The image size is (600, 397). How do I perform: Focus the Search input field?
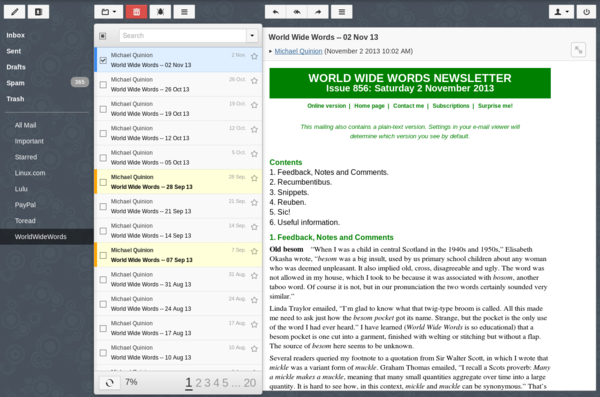[183, 36]
